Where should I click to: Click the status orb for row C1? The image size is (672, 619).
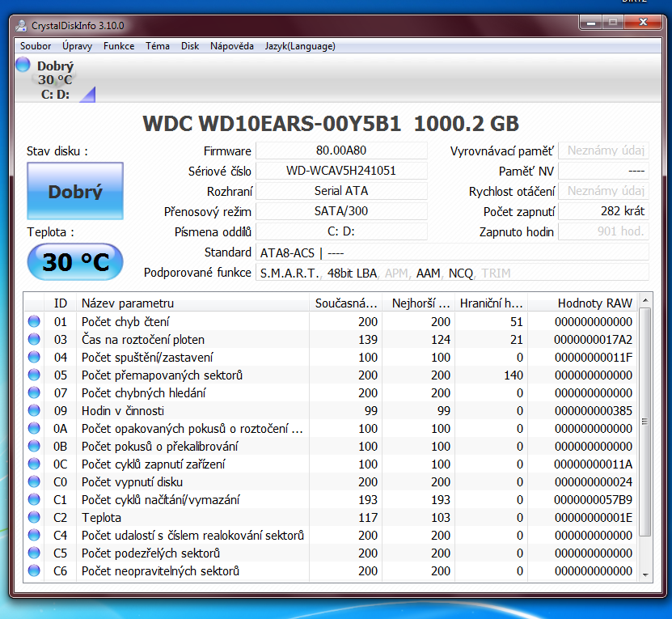(x=34, y=499)
